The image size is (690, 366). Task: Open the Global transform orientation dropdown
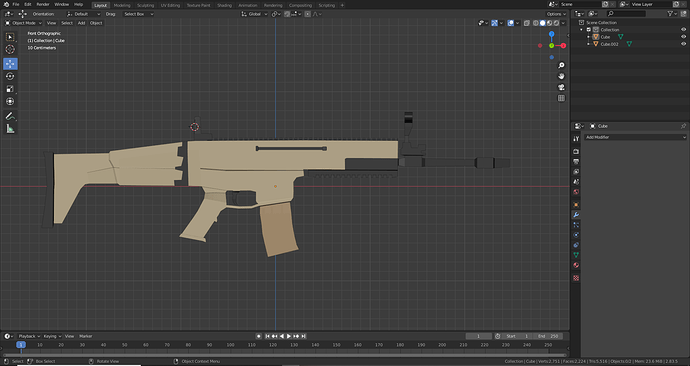point(254,14)
